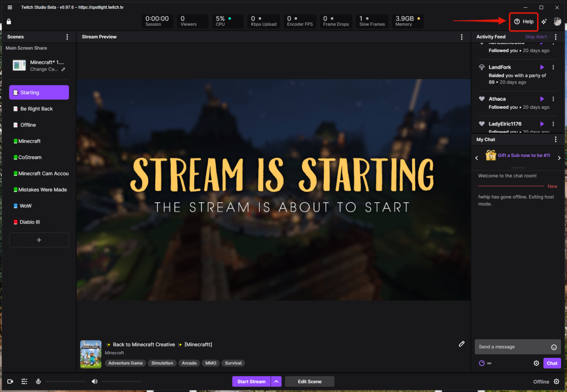Open the hamburger main menu
This screenshot has width=567, height=392.
tap(10, 7)
